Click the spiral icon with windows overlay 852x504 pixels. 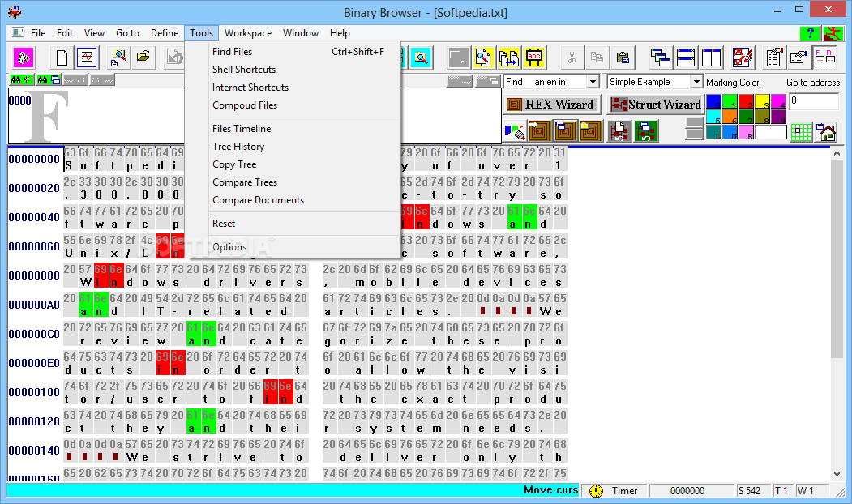point(564,131)
